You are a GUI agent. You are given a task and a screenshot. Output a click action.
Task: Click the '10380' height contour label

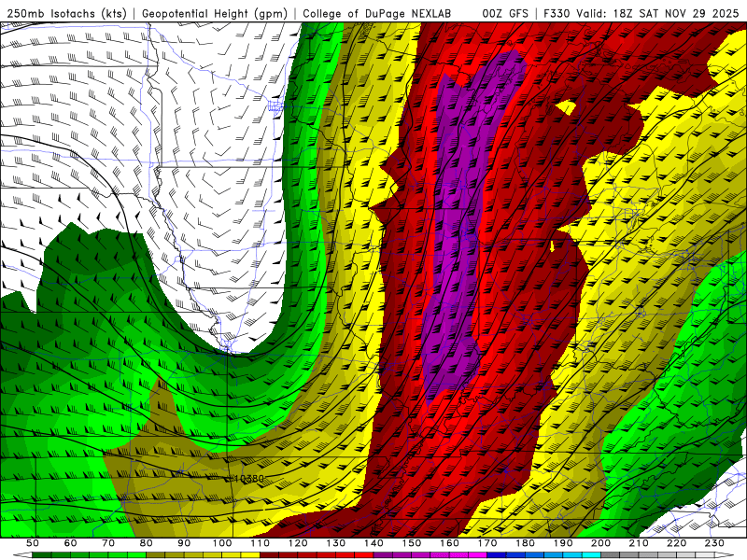pos(249,478)
